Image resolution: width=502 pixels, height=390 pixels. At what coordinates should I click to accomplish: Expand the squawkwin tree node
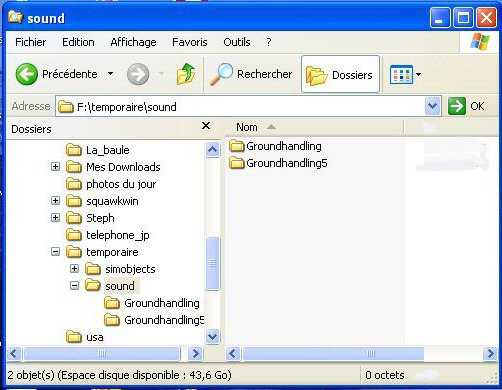click(55, 200)
